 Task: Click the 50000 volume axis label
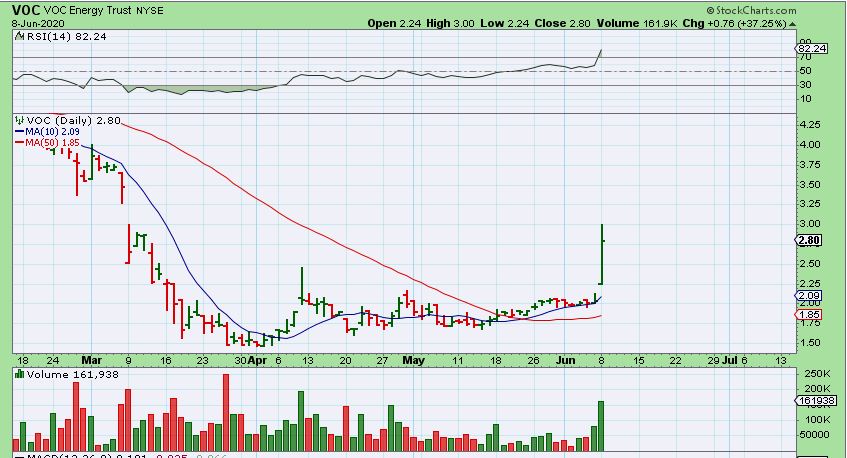click(814, 435)
